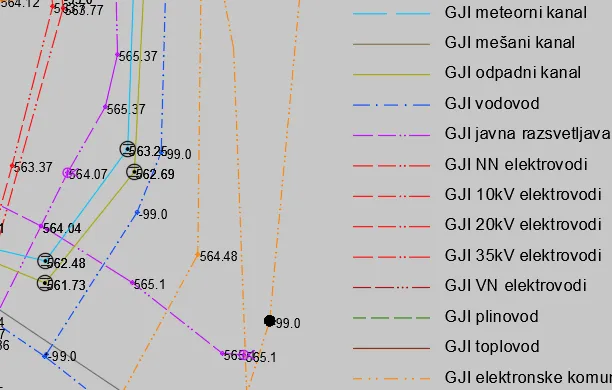The width and height of the screenshot is (612, 390).
Task: Click the orange elevation label 564.48
Action: pyautogui.click(x=219, y=256)
